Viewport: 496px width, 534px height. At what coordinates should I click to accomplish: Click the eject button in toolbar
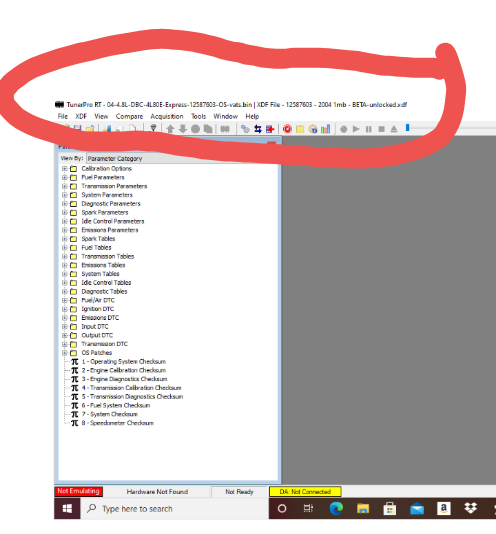tap(394, 129)
